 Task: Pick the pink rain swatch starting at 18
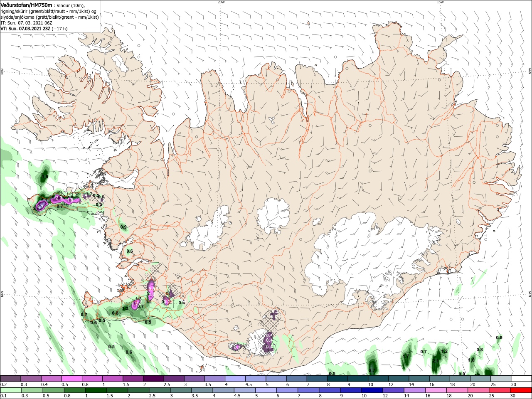(458, 390)
